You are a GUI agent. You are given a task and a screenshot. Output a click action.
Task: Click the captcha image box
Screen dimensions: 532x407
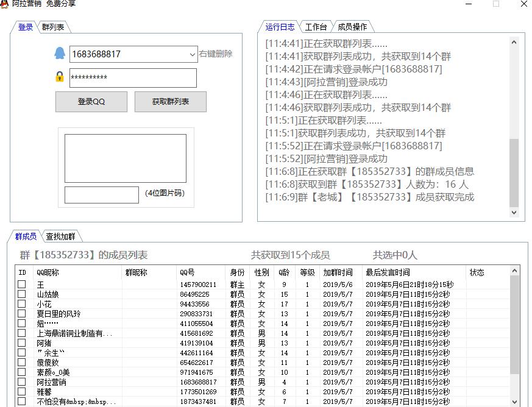pos(126,158)
